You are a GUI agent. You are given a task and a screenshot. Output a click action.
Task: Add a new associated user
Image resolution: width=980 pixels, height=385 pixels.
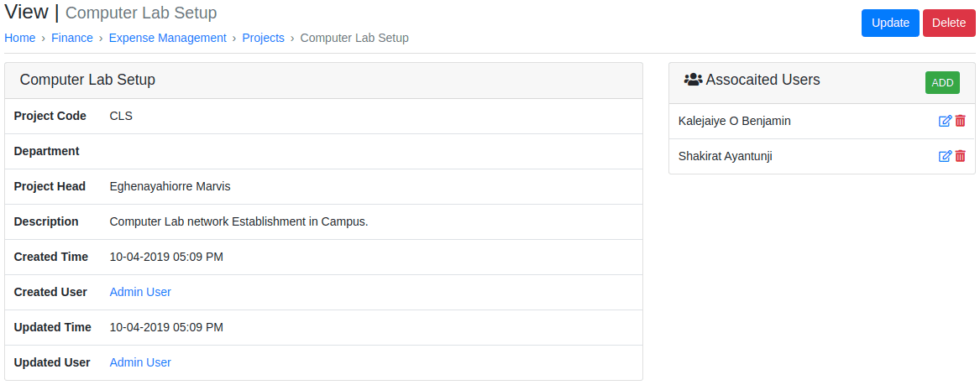942,82
